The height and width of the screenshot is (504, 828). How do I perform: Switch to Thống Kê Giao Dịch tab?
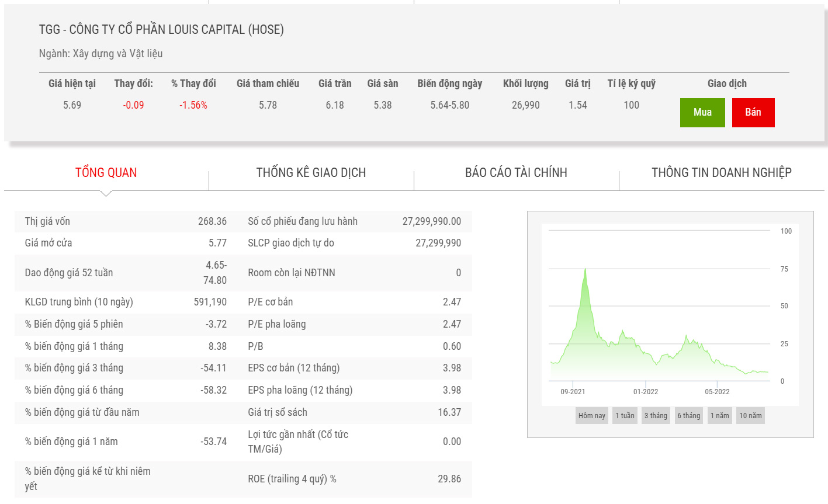pos(311,173)
